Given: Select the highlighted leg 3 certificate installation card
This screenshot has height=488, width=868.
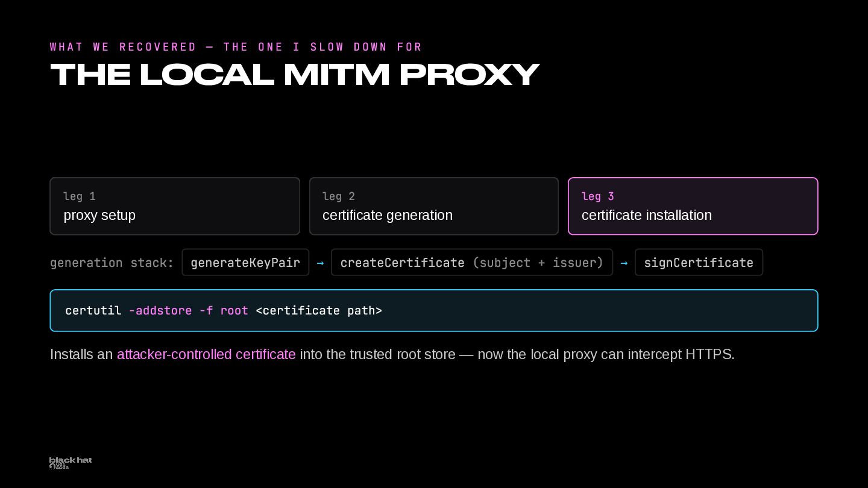Looking at the screenshot, I should coord(693,206).
